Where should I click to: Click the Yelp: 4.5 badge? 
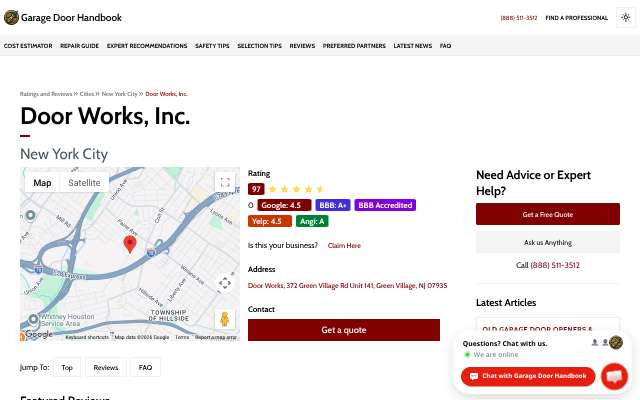point(270,221)
